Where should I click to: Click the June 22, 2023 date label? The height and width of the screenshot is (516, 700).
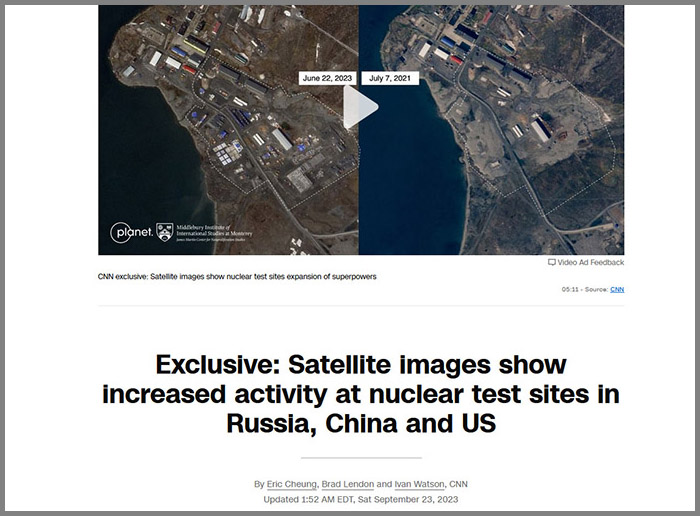(x=327, y=78)
